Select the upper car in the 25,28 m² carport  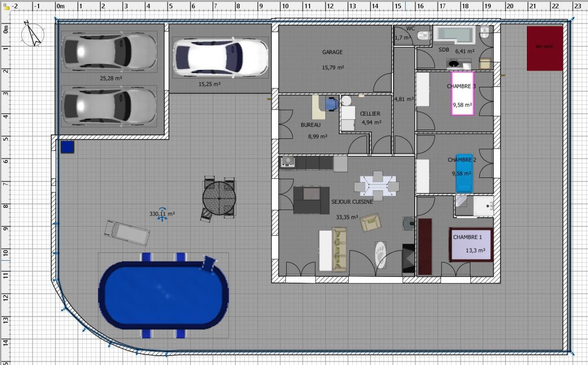pos(109,51)
